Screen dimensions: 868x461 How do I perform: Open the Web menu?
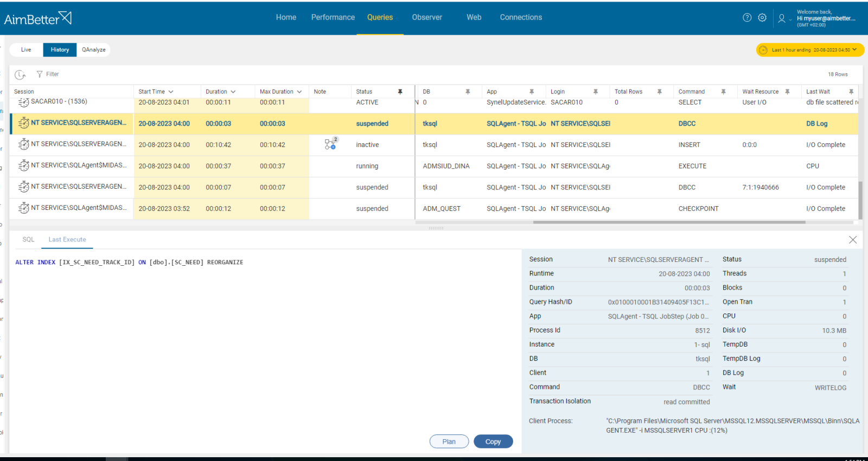pos(474,17)
